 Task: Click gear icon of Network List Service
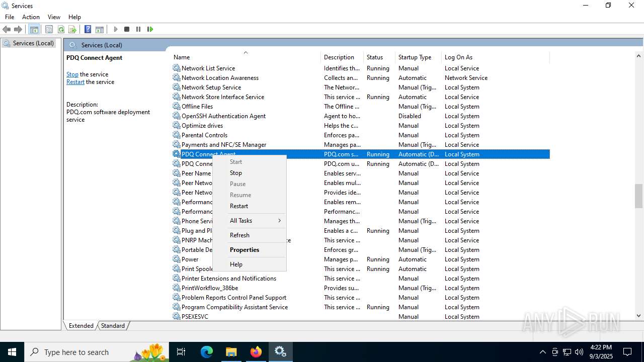176,68
